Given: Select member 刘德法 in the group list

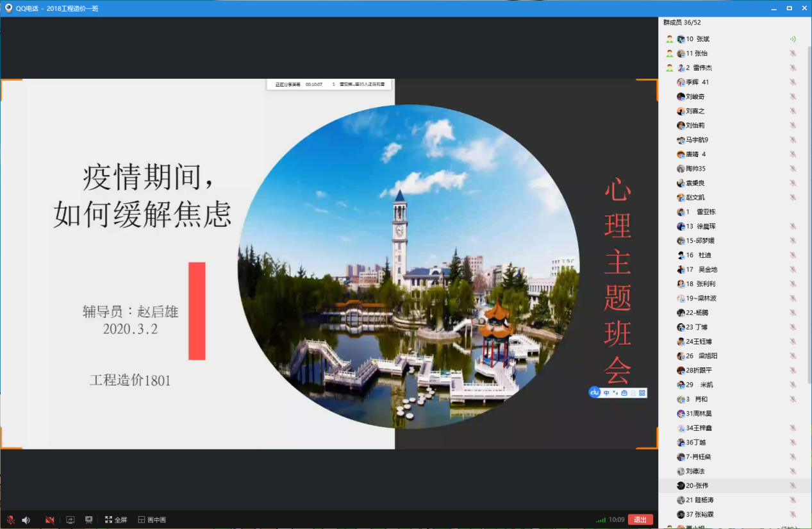Looking at the screenshot, I should [693, 471].
